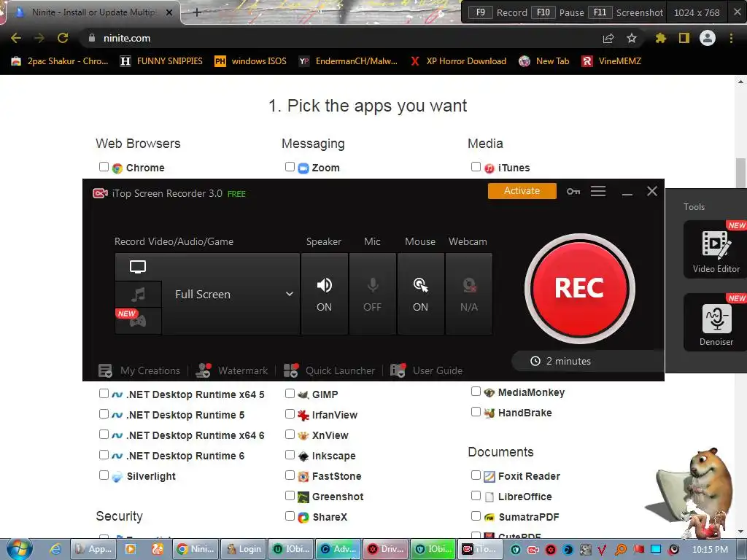This screenshot has height=560, width=747.
Task: Check the Chrome checkbox on Ninite
Action: (x=104, y=167)
